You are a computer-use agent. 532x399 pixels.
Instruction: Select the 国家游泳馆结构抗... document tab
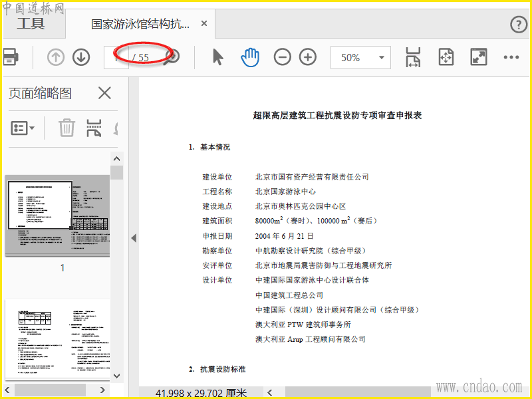coord(140,24)
